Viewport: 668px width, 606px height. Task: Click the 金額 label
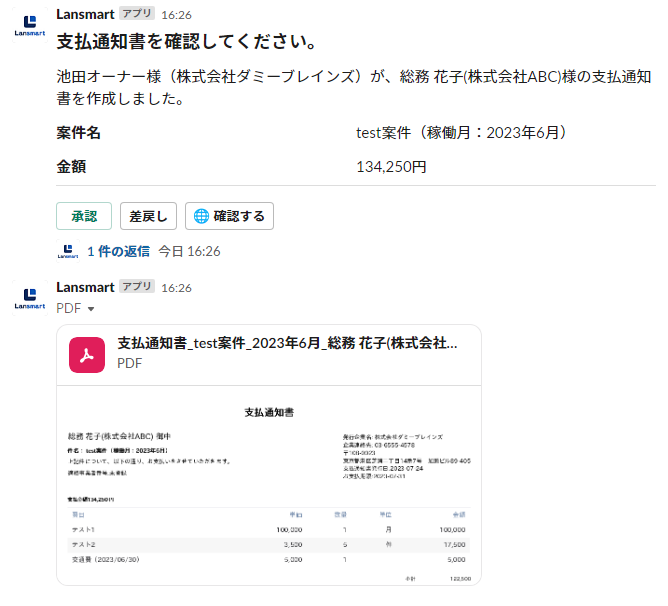pyautogui.click(x=71, y=167)
